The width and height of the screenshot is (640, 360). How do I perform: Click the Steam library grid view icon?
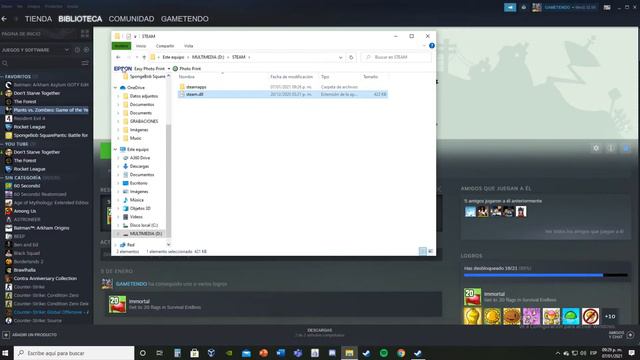coord(85,33)
